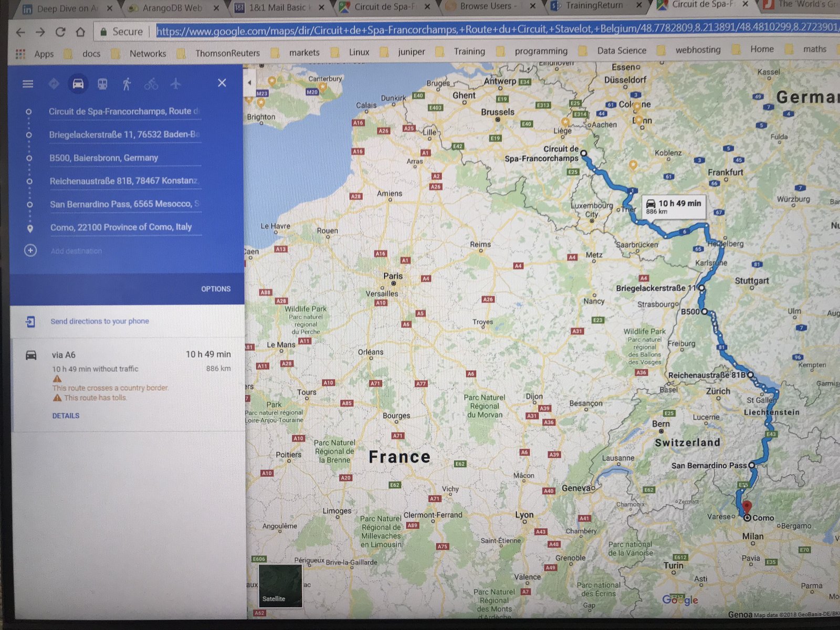Image resolution: width=840 pixels, height=630 pixels.
Task: Open the Google Maps hamburger menu
Action: [x=28, y=84]
